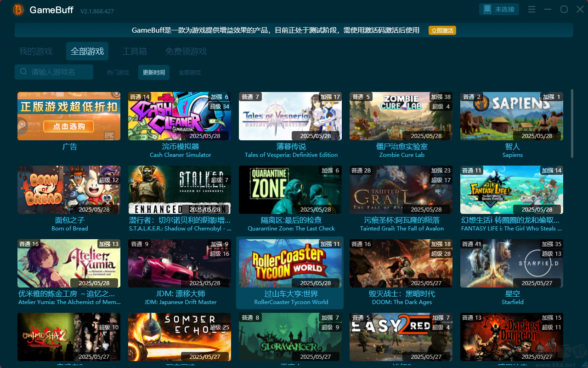The width and height of the screenshot is (588, 368).
Task: Click the game list vertical scrollbar
Action: pos(572,123)
